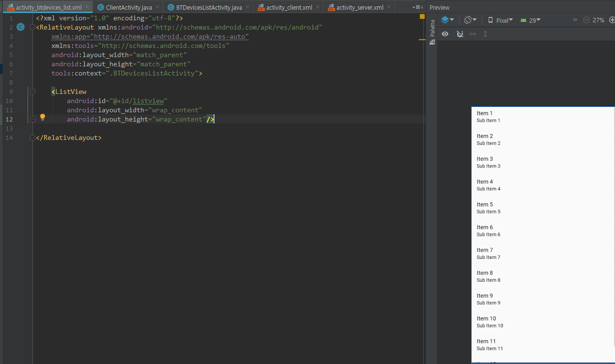Select 'Item 3' in the preview list
Screen dimensions: 615x364
[485, 159]
